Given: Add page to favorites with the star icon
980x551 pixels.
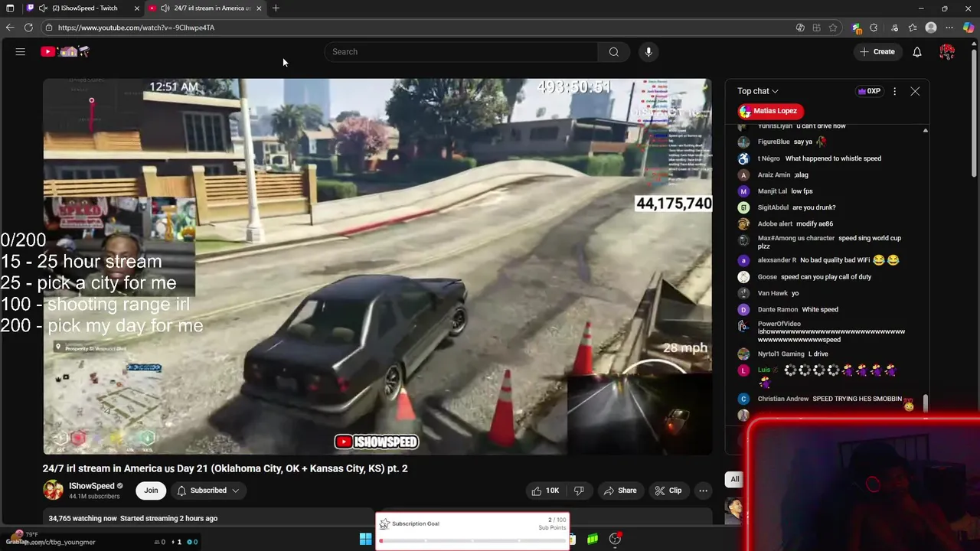Looking at the screenshot, I should (x=833, y=28).
